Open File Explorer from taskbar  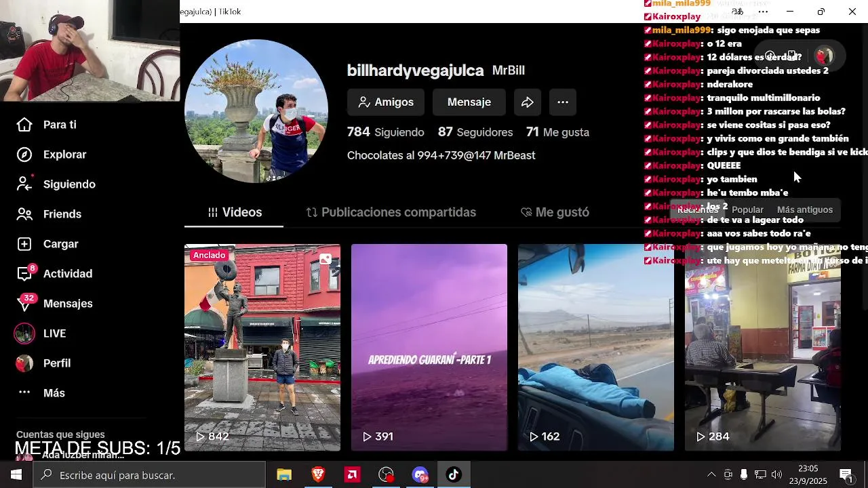[x=284, y=475]
